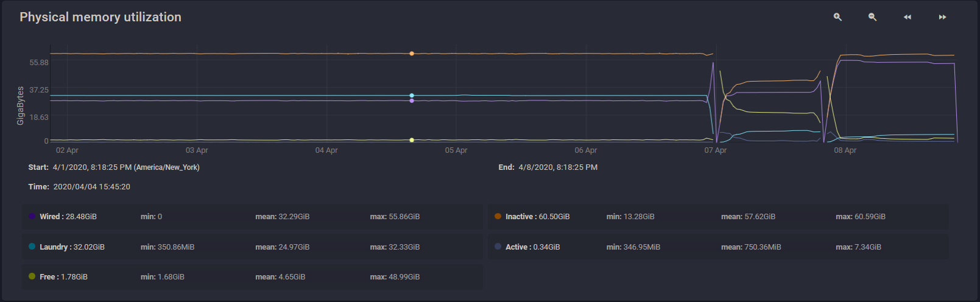The image size is (980, 302).
Task: Click Wired 'max: 55.86GiB' value
Action: [x=395, y=217]
